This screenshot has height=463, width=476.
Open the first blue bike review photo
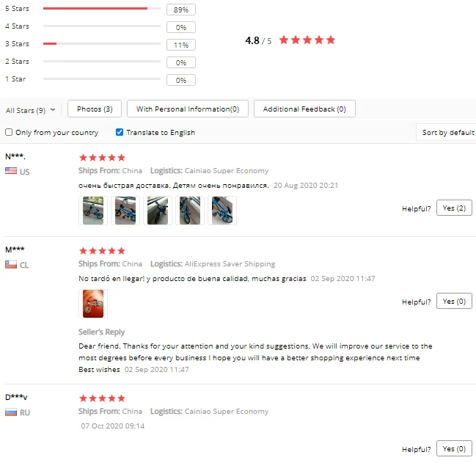tap(93, 211)
